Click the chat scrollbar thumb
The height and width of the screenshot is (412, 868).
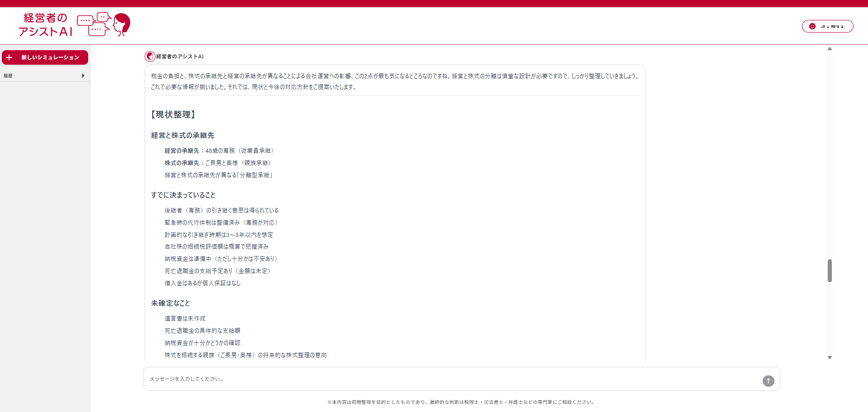tap(830, 270)
